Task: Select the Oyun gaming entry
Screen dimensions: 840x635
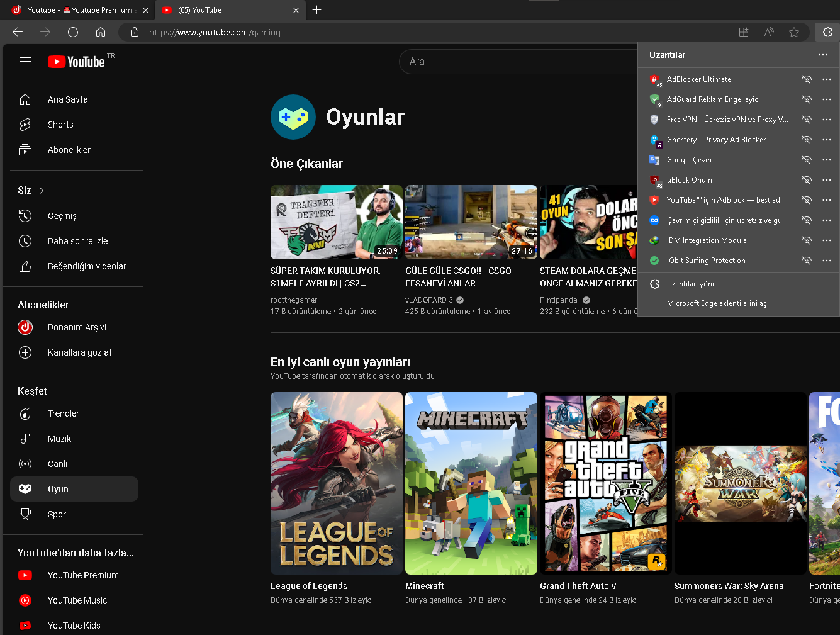Action: point(74,489)
